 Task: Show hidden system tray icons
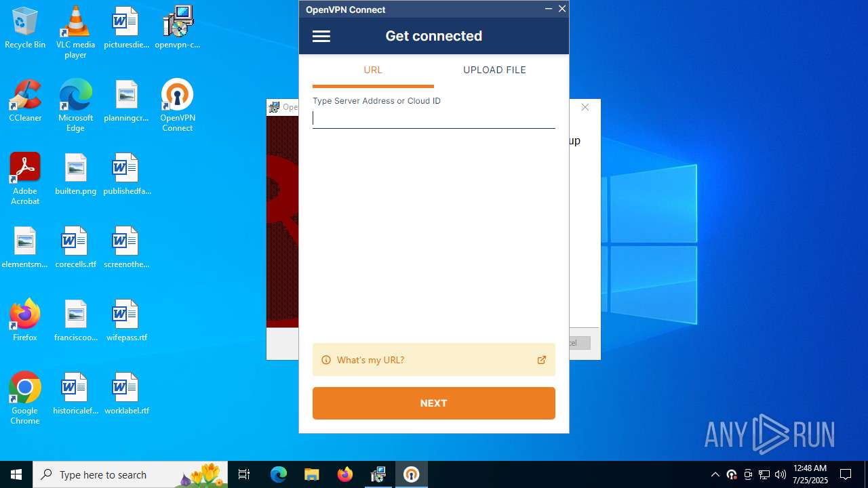715,474
